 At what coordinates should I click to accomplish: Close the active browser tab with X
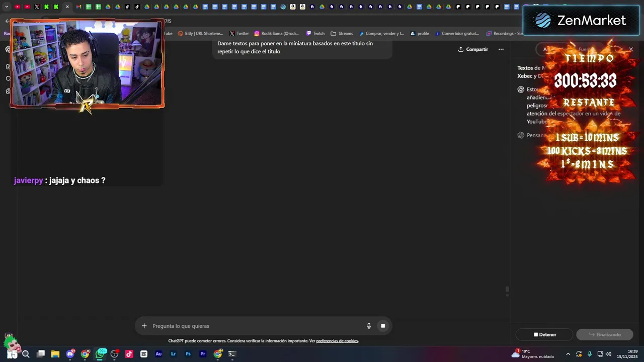67,7
